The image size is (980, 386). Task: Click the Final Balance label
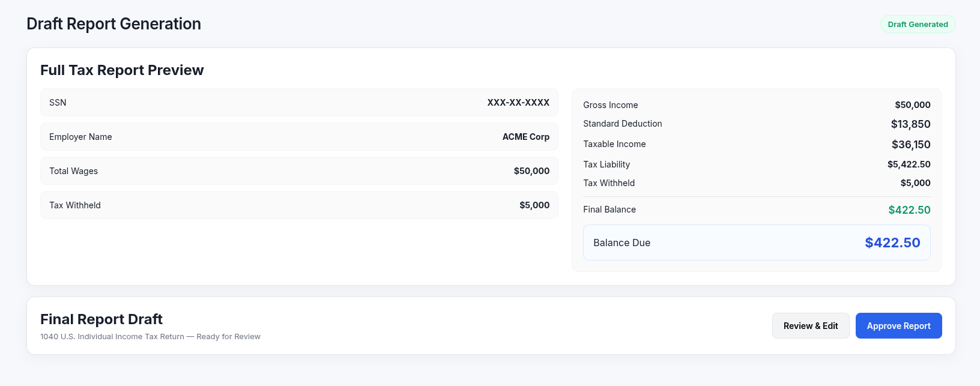pos(609,210)
